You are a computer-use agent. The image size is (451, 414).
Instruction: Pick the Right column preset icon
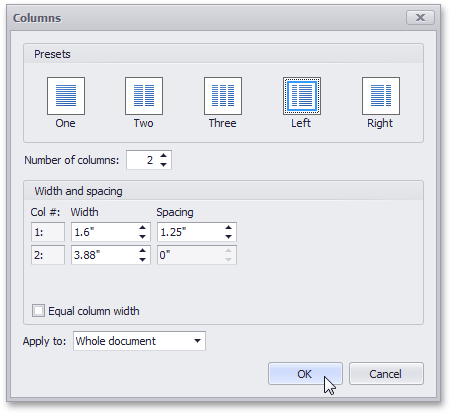pos(381,96)
